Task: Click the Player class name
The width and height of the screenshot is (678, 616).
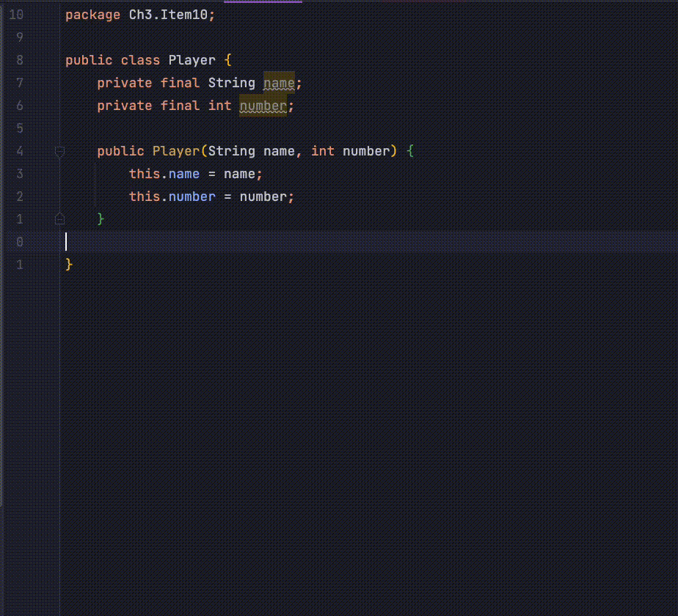Action: 192,60
